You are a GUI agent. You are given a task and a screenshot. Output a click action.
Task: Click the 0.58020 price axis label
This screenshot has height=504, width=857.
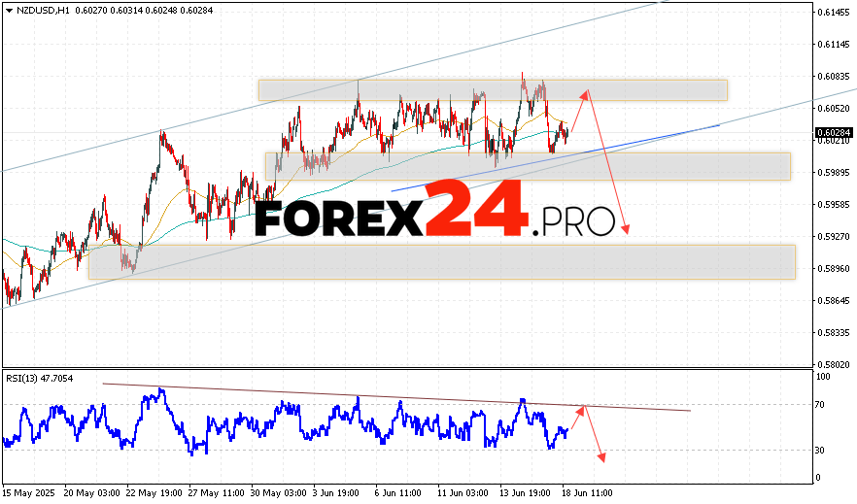(834, 364)
